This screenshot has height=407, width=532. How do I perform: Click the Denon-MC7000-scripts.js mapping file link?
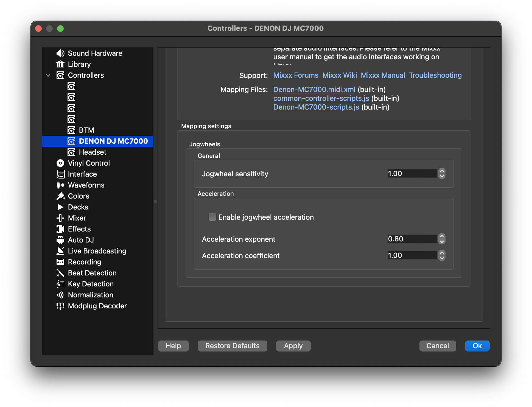coord(316,107)
